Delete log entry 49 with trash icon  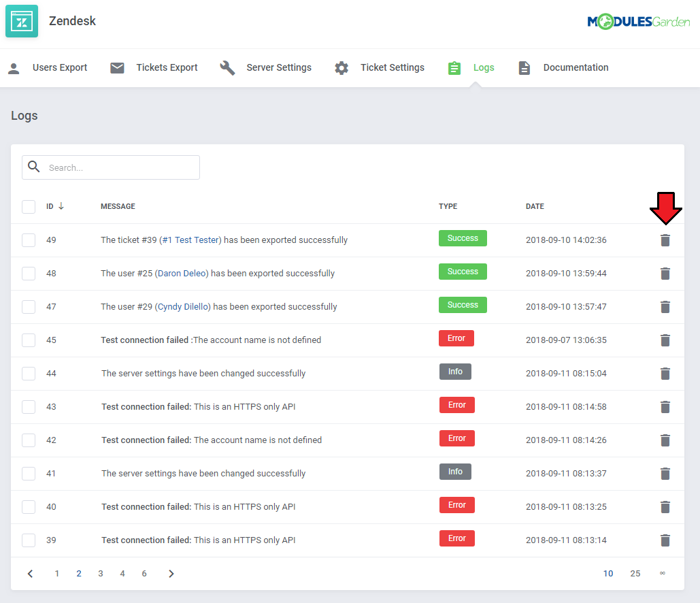pyautogui.click(x=665, y=240)
